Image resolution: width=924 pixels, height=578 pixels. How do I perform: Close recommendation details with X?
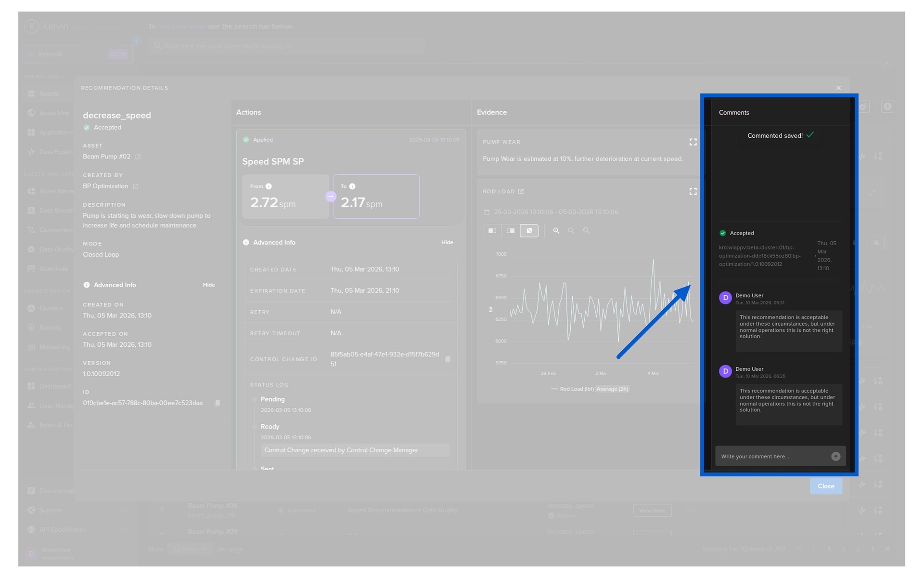[838, 88]
